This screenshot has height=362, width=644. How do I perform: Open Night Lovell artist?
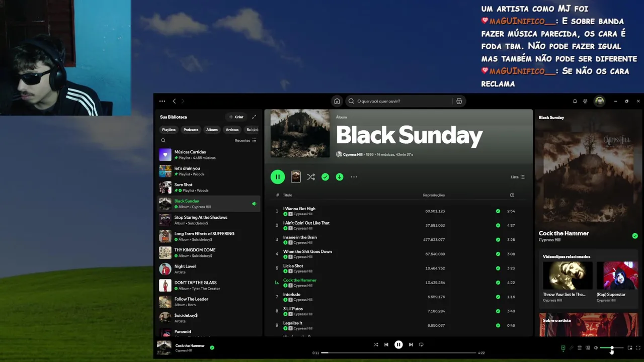(x=208, y=269)
